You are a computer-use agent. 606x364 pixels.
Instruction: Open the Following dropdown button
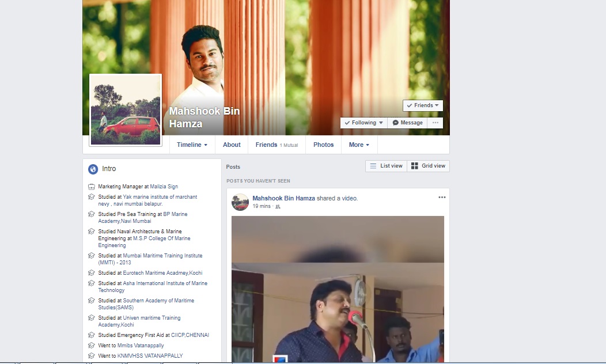pyautogui.click(x=363, y=123)
